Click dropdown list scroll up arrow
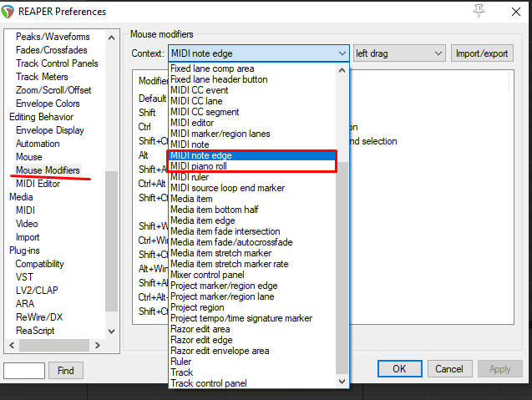 point(342,70)
